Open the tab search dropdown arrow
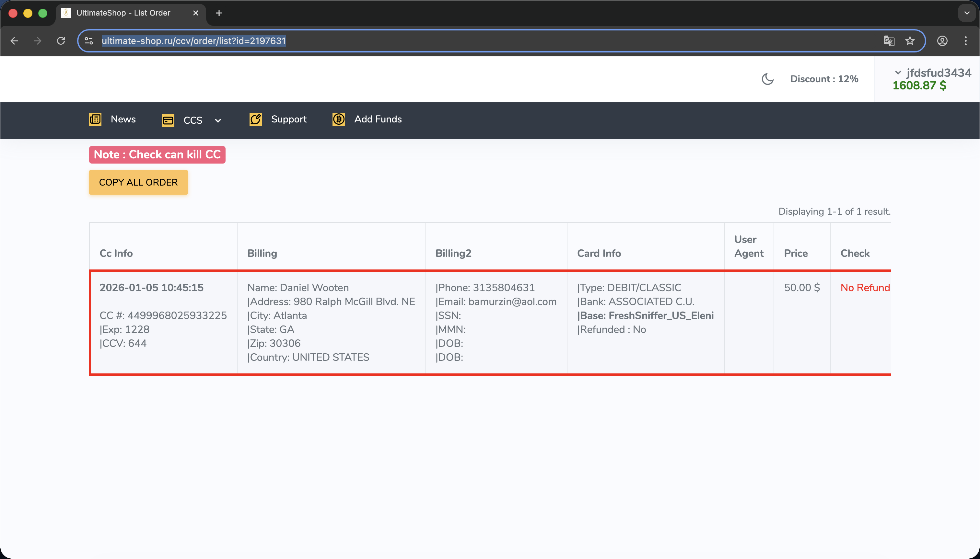 pyautogui.click(x=967, y=13)
